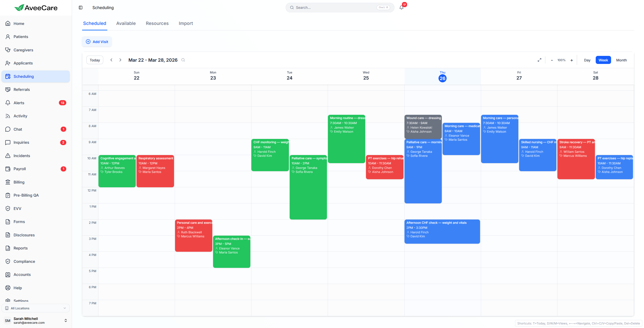Click the date search magnifier icon

[183, 60]
